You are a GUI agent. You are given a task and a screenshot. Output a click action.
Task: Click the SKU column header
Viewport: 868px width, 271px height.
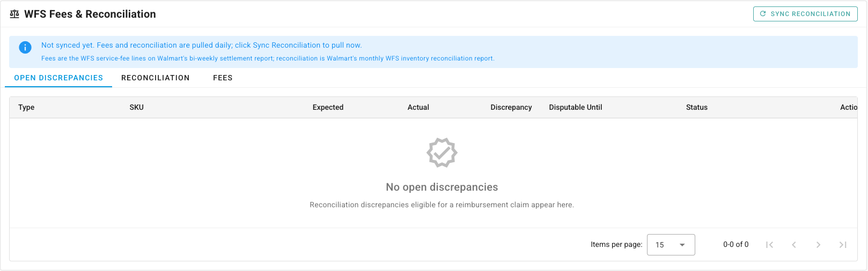point(136,107)
